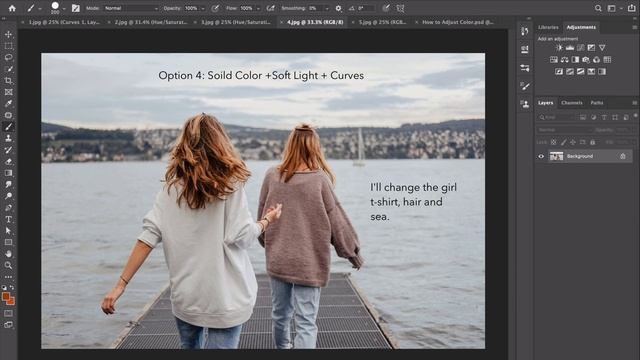Add a Channel Mixer adjustment
Viewport: 640px width, 360px height.
tap(596, 60)
